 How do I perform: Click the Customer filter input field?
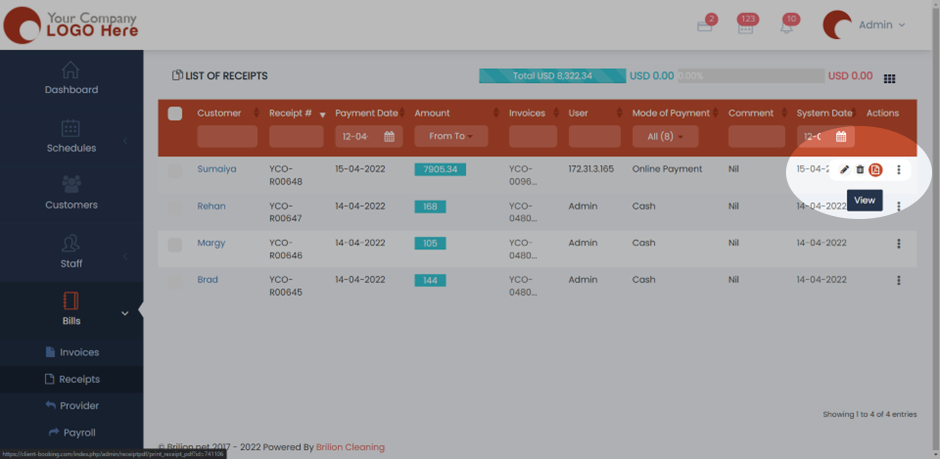pyautogui.click(x=227, y=136)
